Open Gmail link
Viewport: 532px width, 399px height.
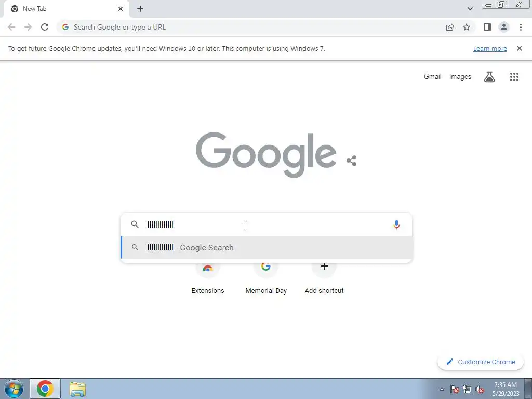(432, 77)
